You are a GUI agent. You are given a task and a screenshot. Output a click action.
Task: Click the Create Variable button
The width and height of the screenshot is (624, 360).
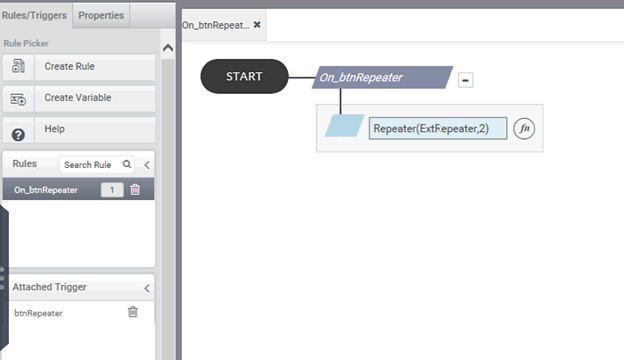[79, 98]
